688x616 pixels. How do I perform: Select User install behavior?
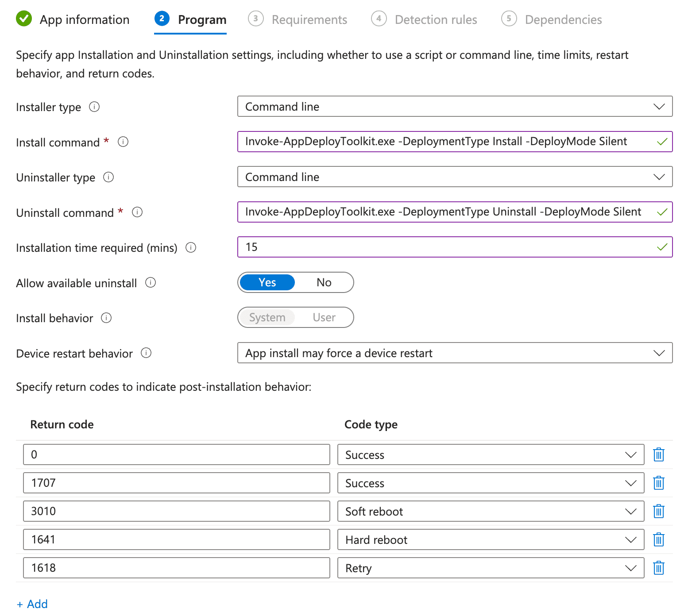point(324,317)
